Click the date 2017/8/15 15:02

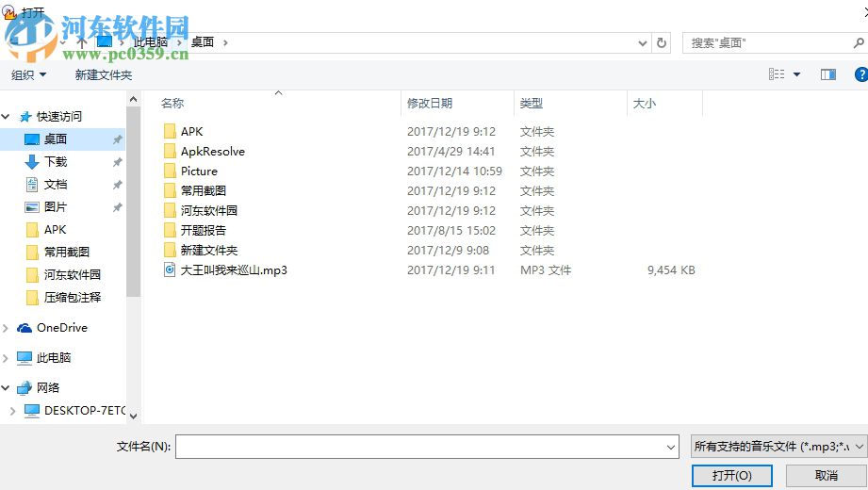(451, 230)
